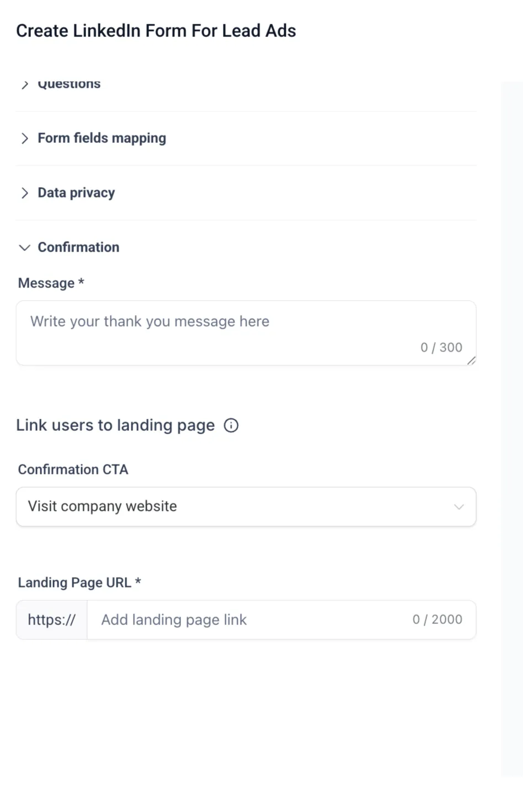The height and width of the screenshot is (812, 523).
Task: Click the vertical scrollbar track on right
Action: click(x=512, y=429)
